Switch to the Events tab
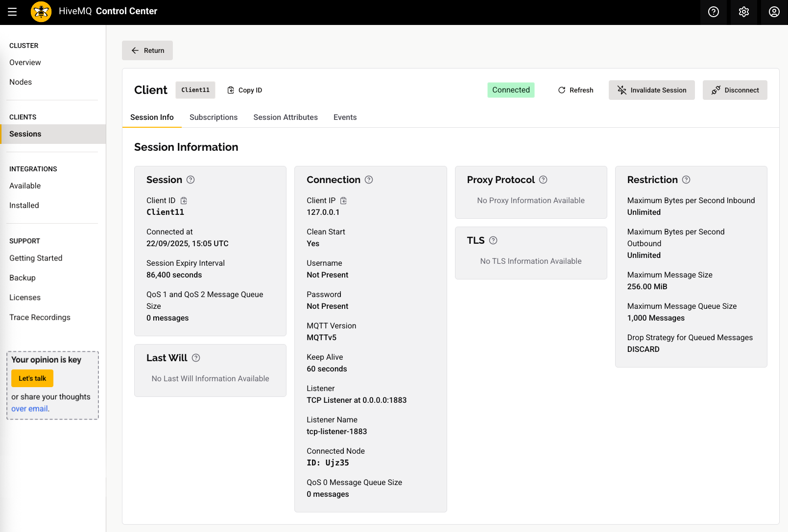788x532 pixels. [x=345, y=117]
